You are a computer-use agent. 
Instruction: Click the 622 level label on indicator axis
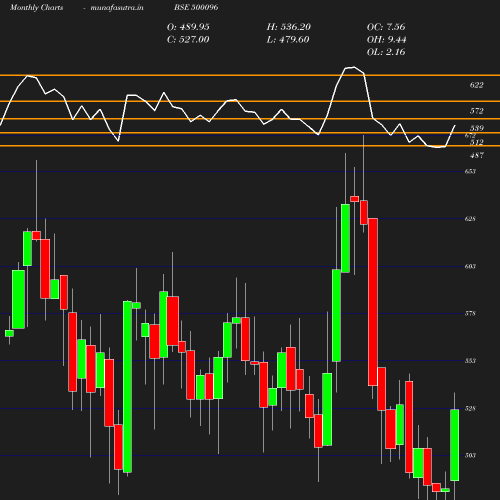476,85
